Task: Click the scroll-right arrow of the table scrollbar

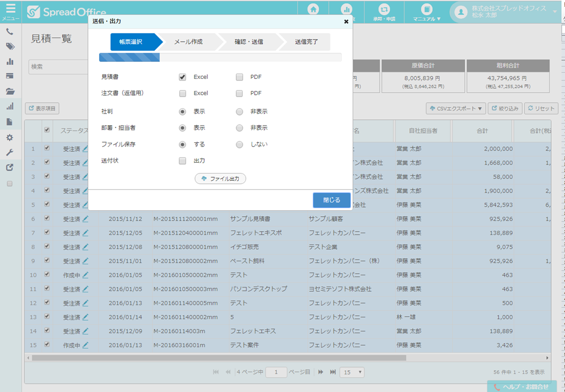Action: coord(547,358)
